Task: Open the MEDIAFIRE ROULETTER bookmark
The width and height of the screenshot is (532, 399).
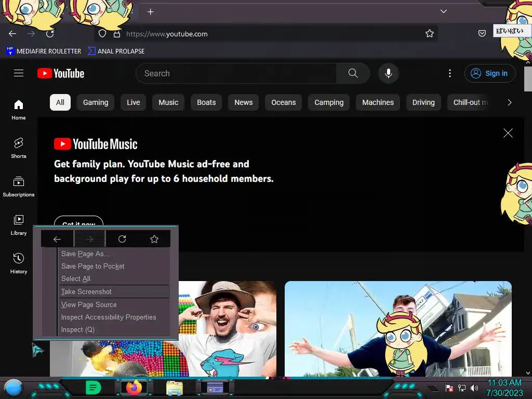Action: [x=44, y=51]
